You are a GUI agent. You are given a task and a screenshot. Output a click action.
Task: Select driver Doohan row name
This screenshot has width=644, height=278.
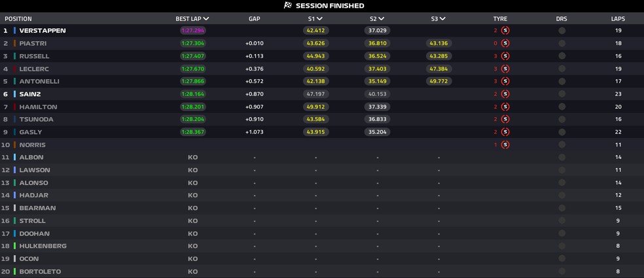(35, 234)
